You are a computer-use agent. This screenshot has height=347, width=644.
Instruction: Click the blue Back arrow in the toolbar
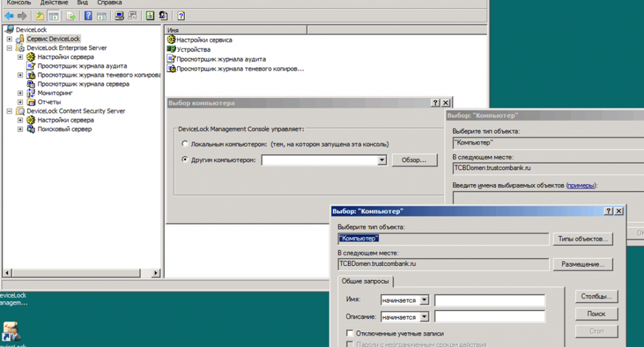click(9, 16)
